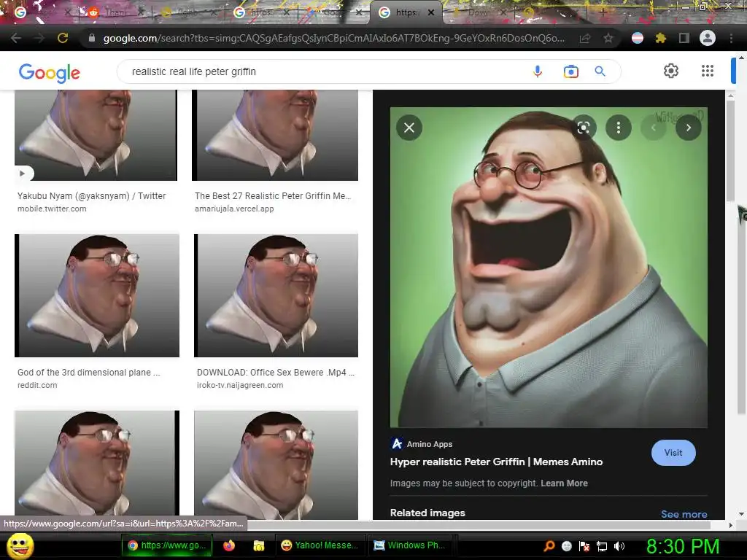Open the Start menu smiley button
Viewport: 747px width, 560px height.
pyautogui.click(x=20, y=545)
